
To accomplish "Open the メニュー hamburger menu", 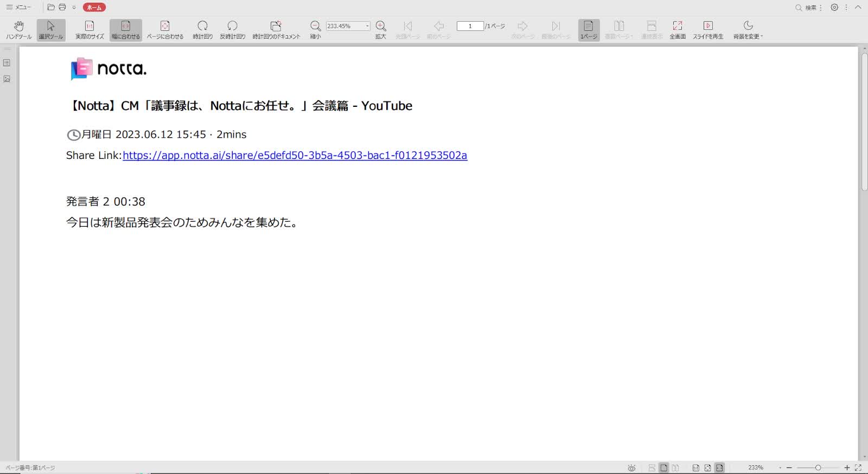I will [18, 7].
